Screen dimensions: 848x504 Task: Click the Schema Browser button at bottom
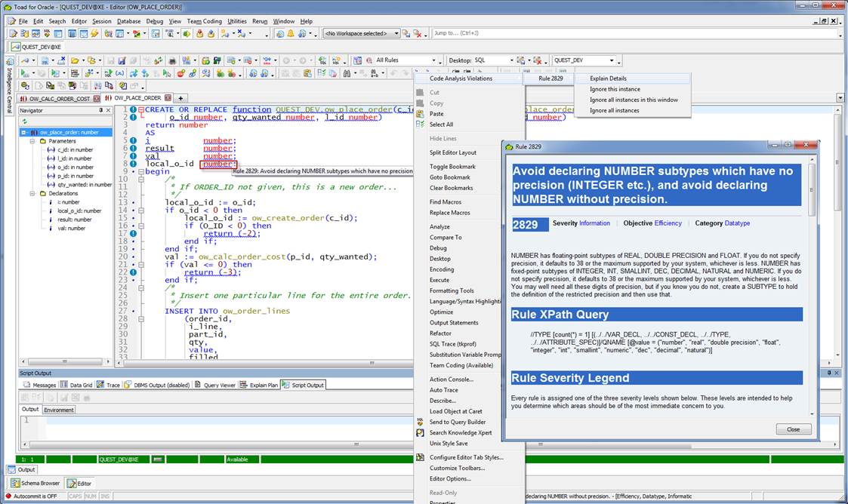(x=35, y=483)
